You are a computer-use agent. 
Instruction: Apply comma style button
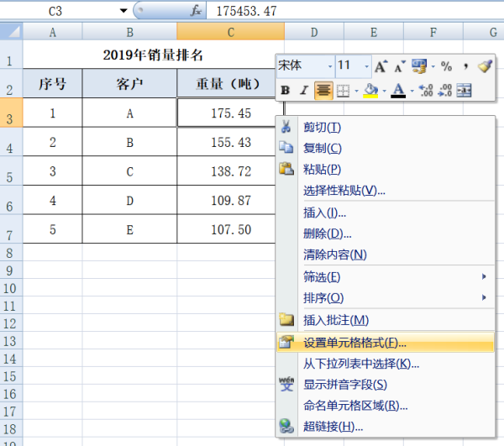(465, 66)
